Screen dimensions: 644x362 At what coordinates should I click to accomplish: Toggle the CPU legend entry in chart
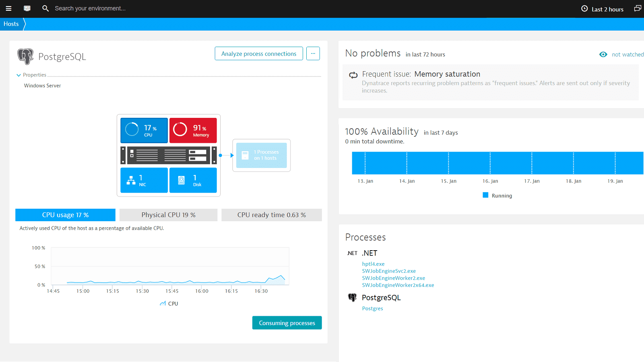[169, 304]
